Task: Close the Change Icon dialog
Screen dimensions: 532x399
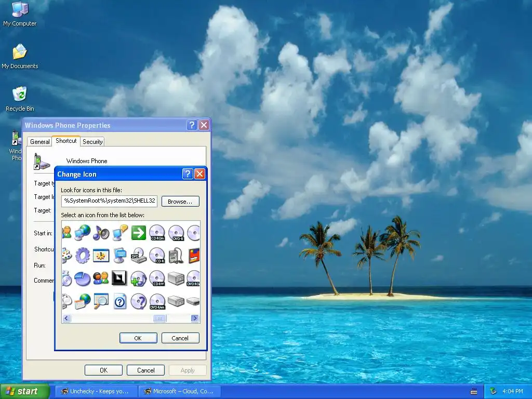Action: [x=200, y=174]
